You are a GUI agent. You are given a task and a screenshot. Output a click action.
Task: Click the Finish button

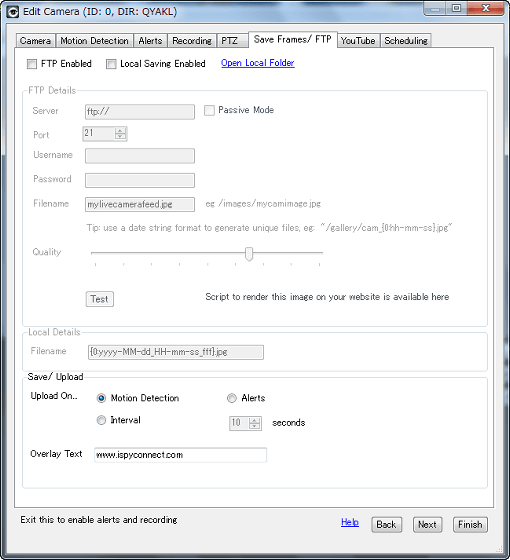click(470, 525)
